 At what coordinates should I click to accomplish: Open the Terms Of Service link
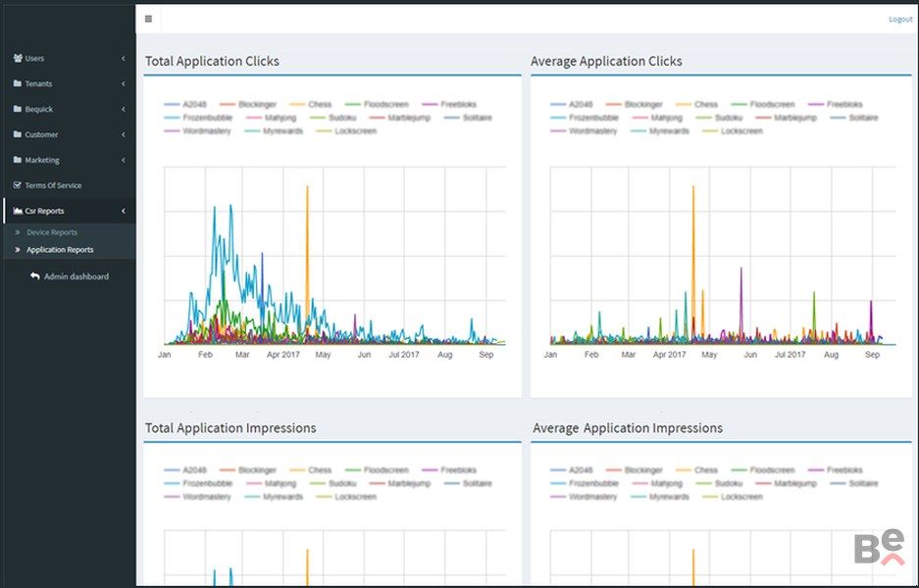53,185
